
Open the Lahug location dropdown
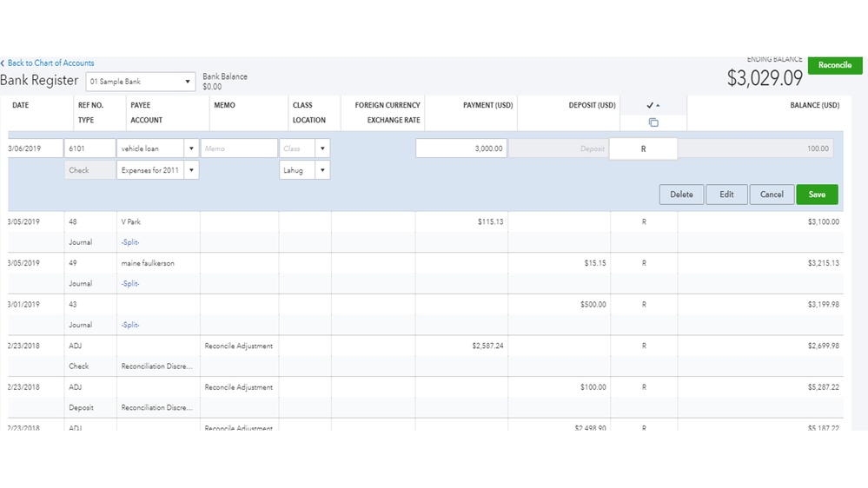coord(322,170)
